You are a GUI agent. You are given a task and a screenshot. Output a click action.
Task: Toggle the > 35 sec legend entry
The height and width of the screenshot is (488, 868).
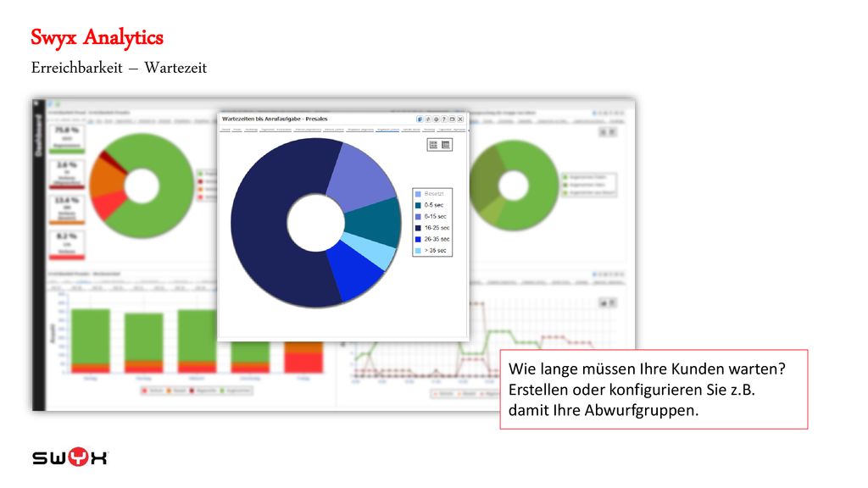(x=431, y=251)
